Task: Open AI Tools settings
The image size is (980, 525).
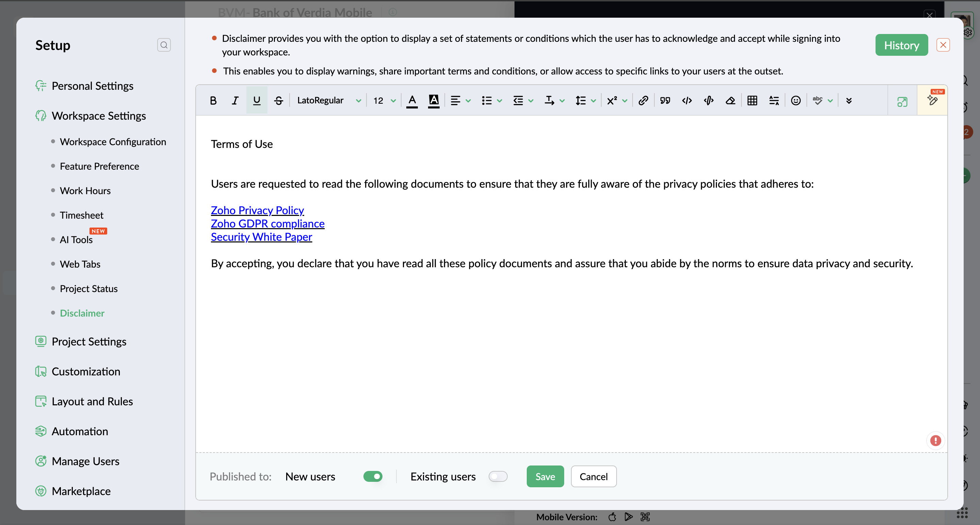Action: (76, 239)
